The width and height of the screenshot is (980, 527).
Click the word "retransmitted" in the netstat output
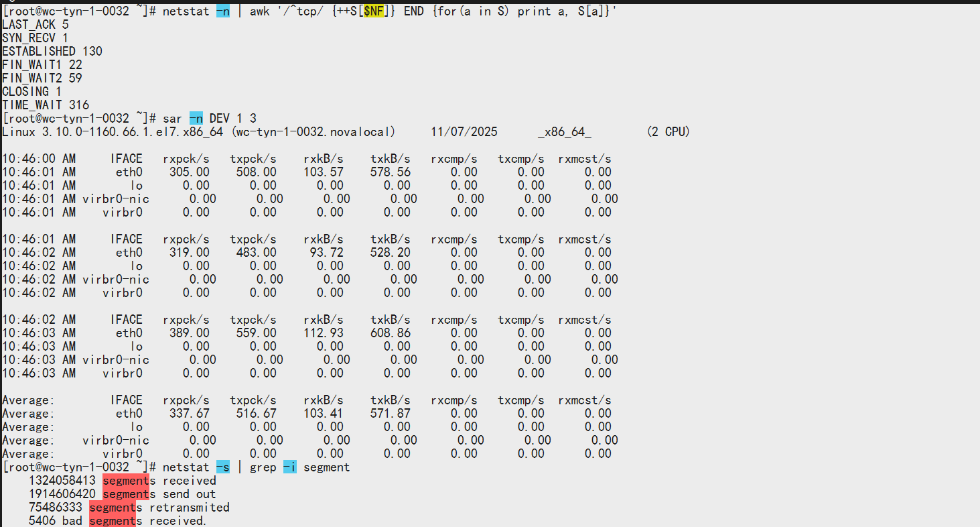click(x=190, y=508)
